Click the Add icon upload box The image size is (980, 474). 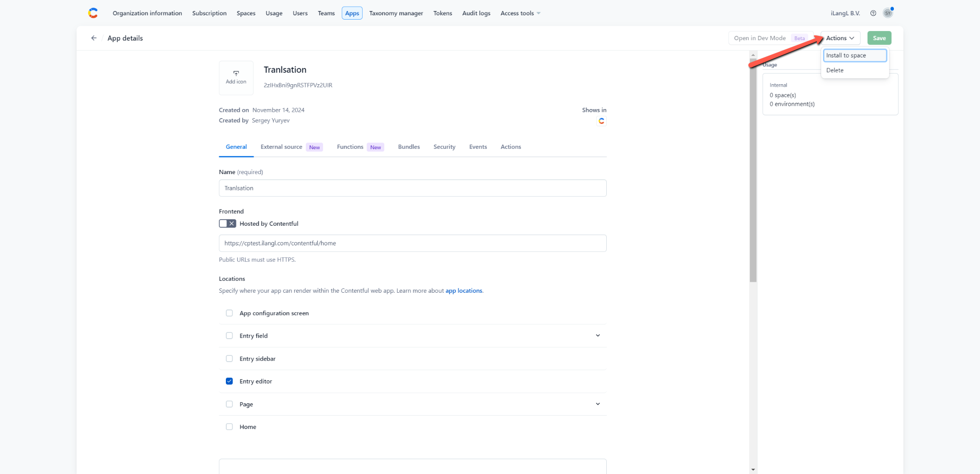[x=236, y=77]
